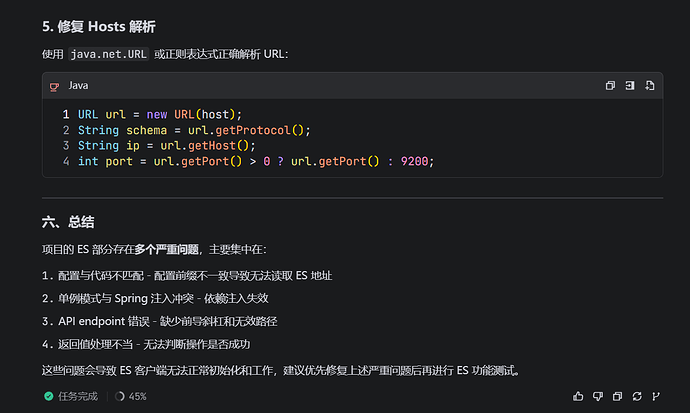690x413 pixels.
Task: Click code line 4 with getPort
Action: (x=256, y=161)
